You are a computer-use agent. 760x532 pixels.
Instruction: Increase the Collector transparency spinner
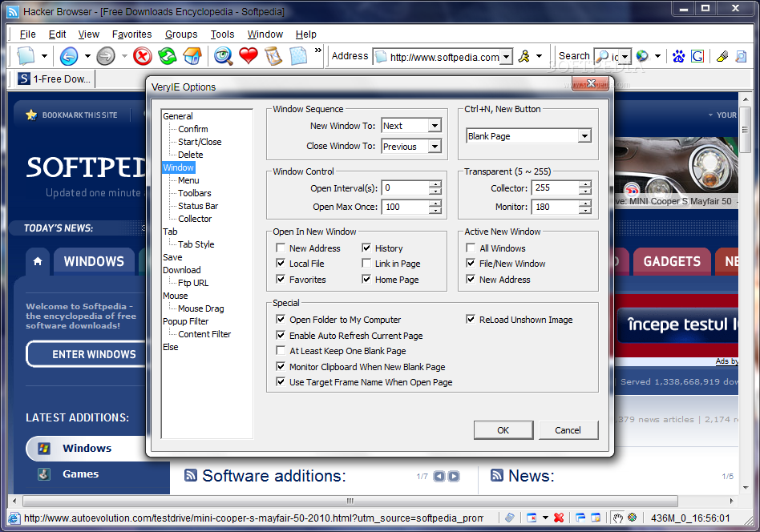[585, 184]
